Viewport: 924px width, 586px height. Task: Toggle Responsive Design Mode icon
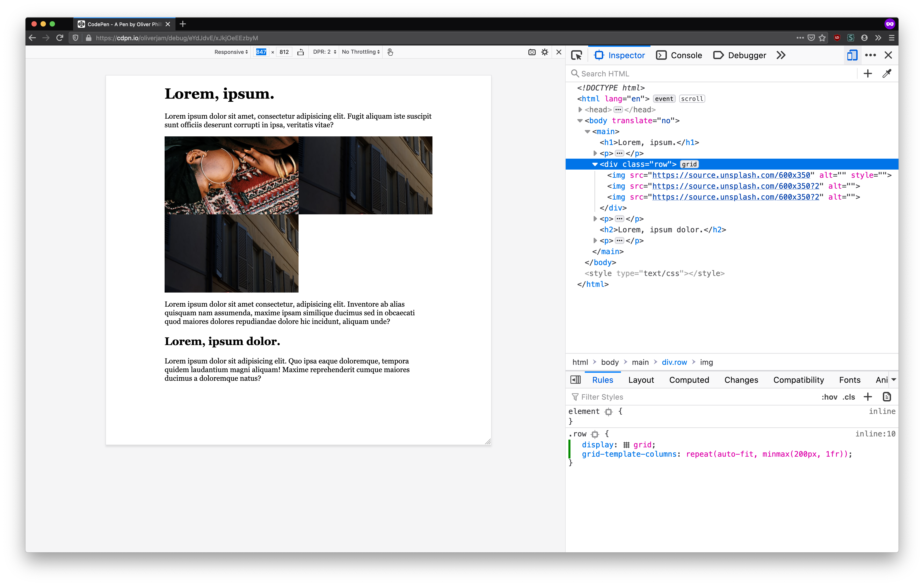point(852,55)
